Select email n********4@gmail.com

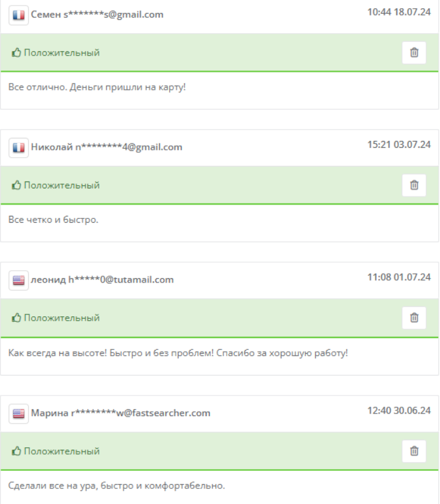pyautogui.click(x=129, y=147)
